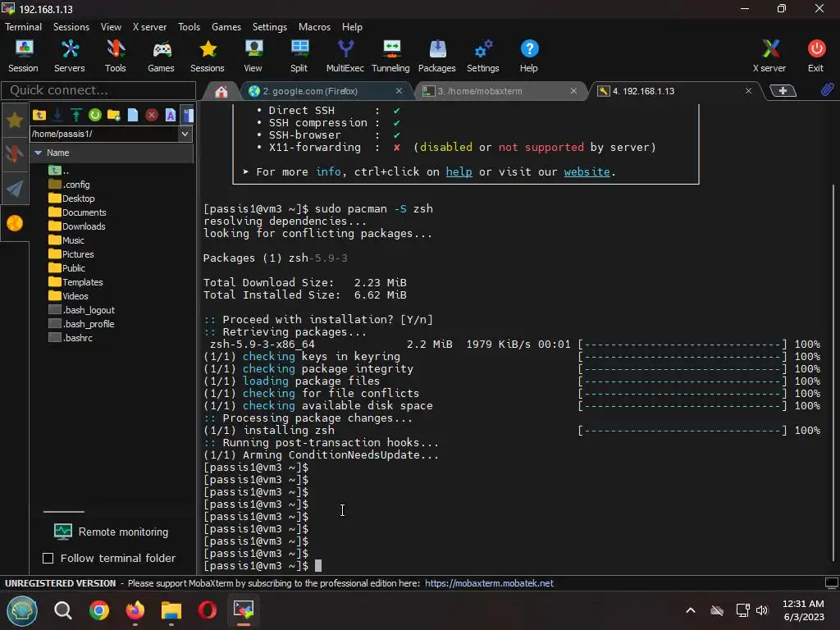Open the Settings gears toolbar icon
This screenshot has width=840, height=630.
482,56
